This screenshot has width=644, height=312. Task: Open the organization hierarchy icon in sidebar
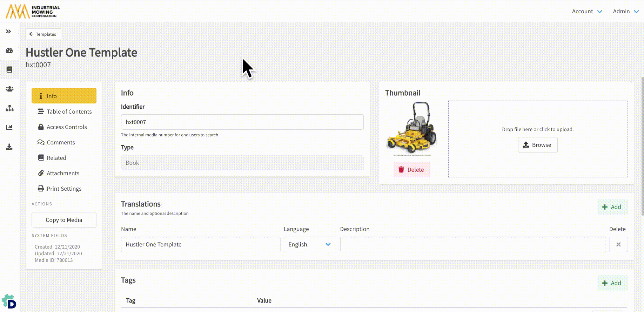point(9,108)
